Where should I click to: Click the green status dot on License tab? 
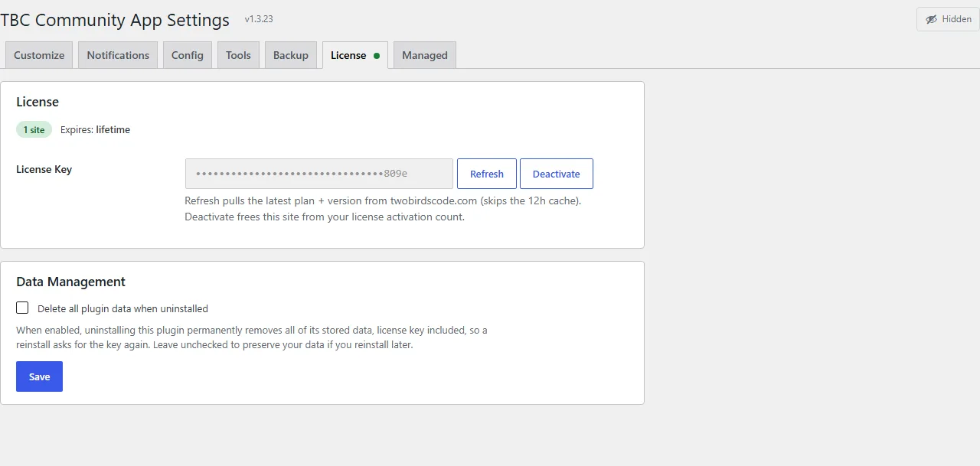click(x=377, y=56)
